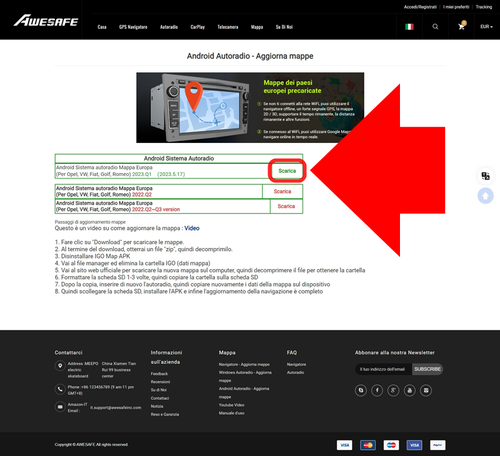Screen dimensions: 500x456
Task: Open the Tracking link at top
Action: point(484,7)
